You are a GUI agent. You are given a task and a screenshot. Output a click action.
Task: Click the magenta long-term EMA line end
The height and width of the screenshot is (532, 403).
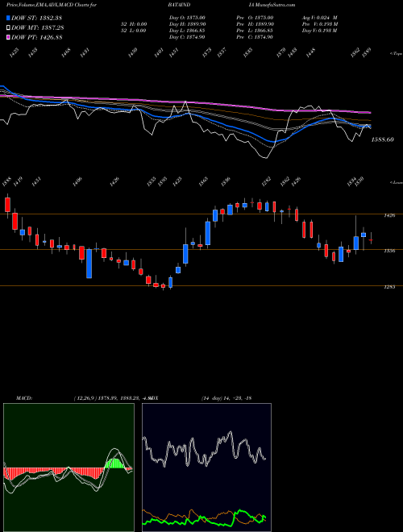369,112
